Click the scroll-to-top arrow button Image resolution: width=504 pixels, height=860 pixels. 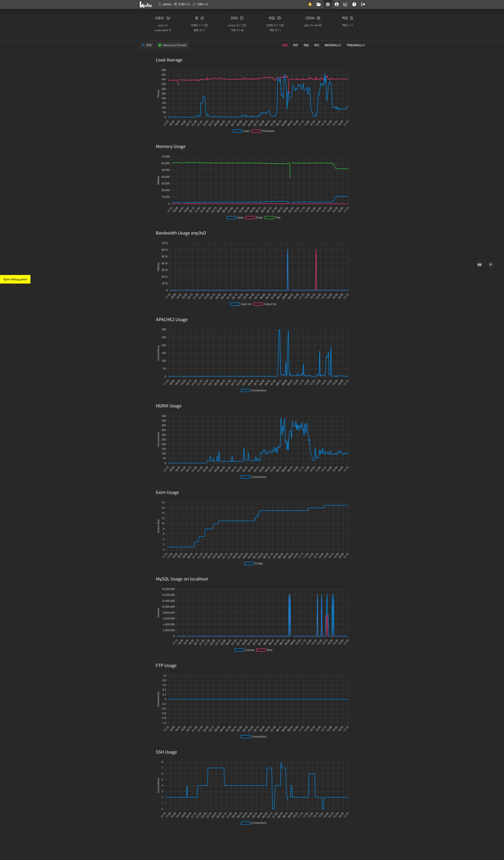[x=491, y=264]
